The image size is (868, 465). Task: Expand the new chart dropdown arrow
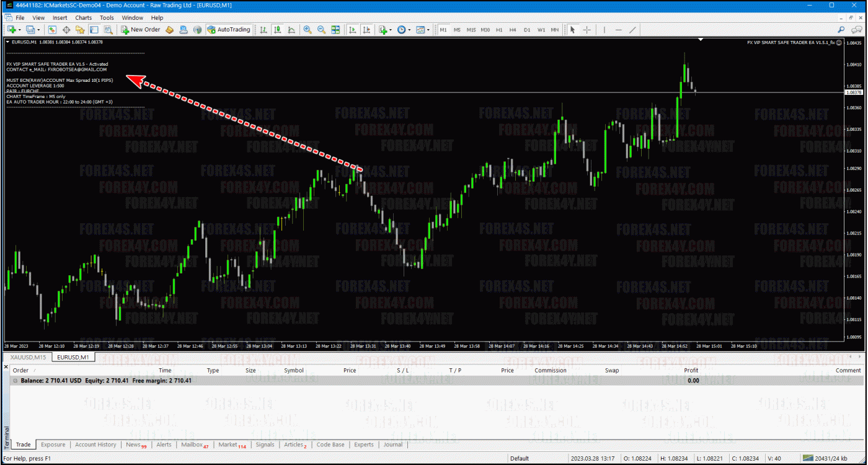[x=19, y=30]
